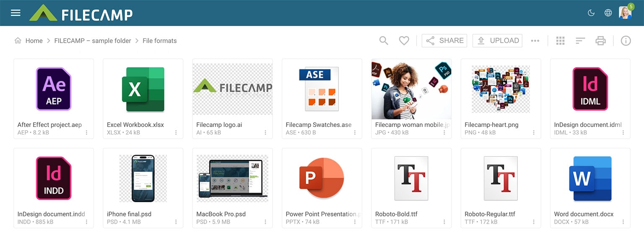644x240 pixels.
Task: Open the InDesign IDML file icon
Action: click(590, 89)
